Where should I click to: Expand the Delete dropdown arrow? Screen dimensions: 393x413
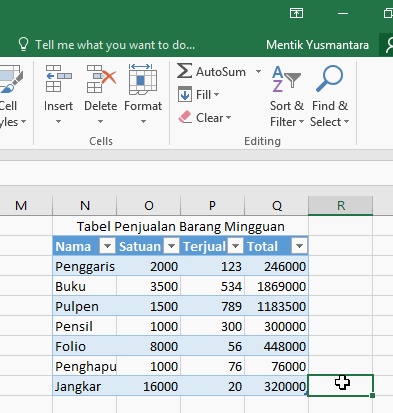pyautogui.click(x=100, y=122)
